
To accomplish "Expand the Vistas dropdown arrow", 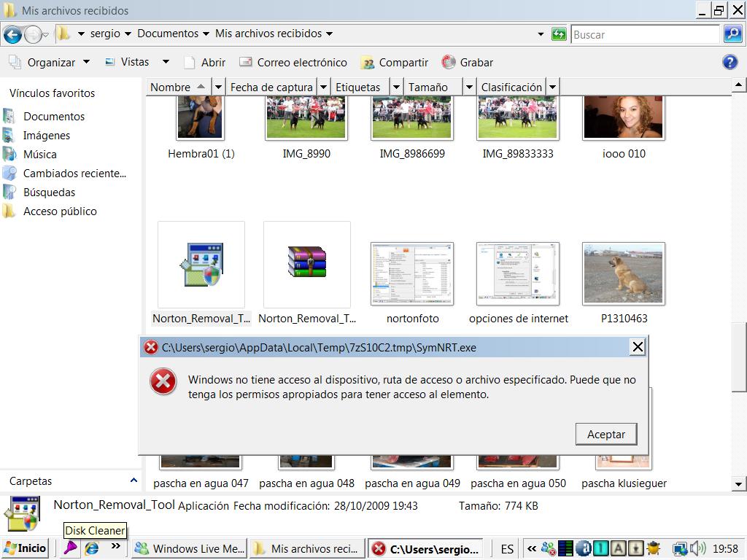I will pos(166,62).
